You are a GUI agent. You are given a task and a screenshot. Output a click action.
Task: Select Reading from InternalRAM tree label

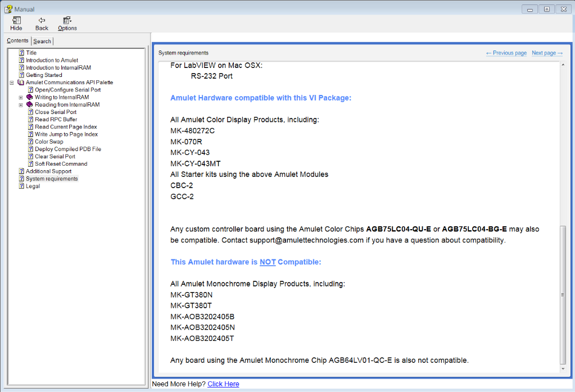(67, 104)
